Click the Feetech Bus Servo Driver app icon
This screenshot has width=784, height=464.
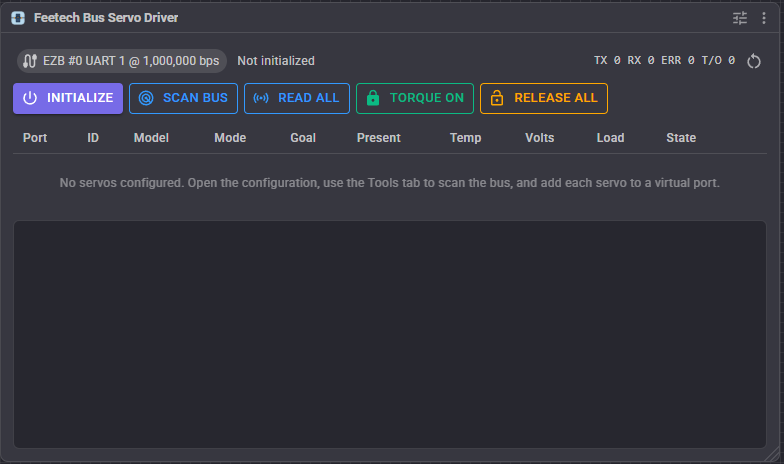coord(18,18)
